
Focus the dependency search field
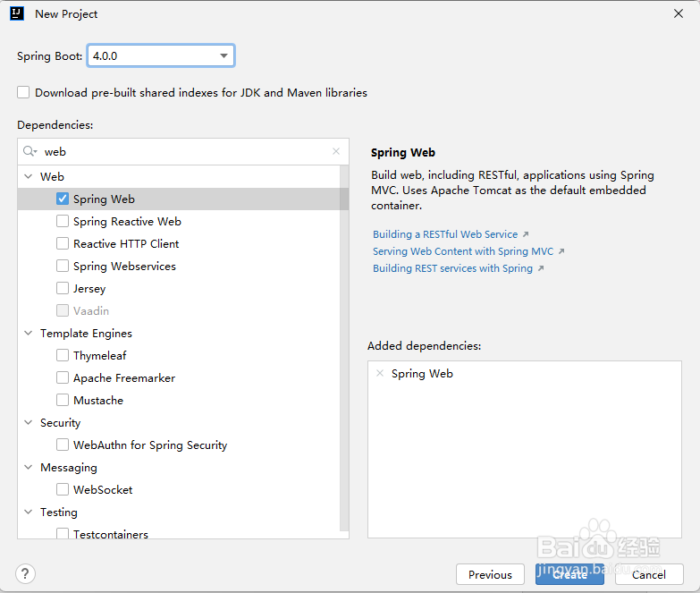(183, 152)
